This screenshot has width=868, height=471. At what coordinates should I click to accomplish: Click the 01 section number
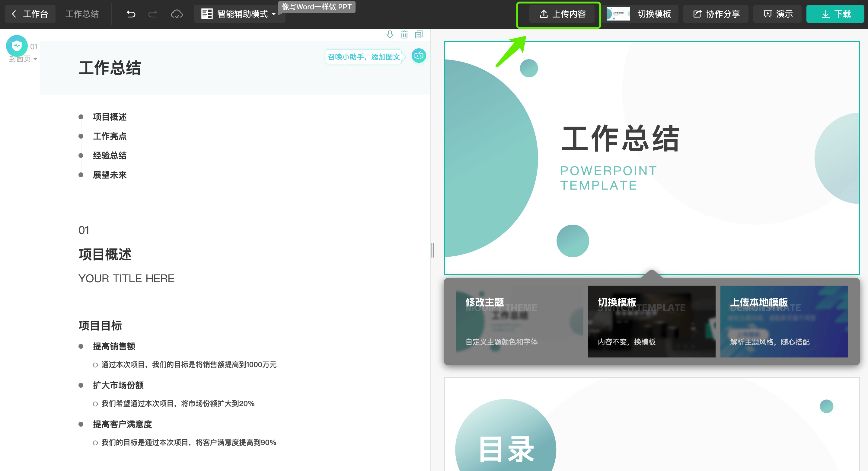[84, 230]
